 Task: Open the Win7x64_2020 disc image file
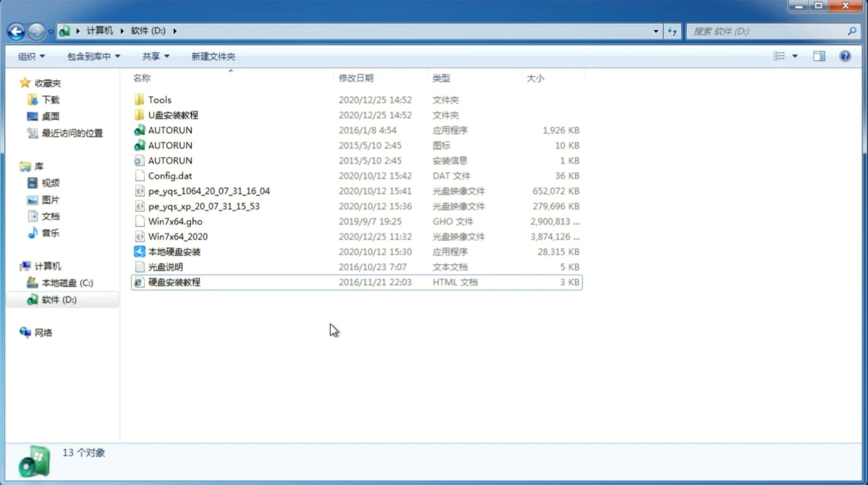pyautogui.click(x=177, y=237)
